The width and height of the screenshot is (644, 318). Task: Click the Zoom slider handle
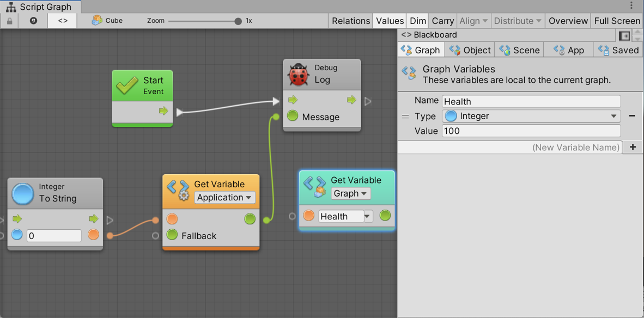coord(238,21)
